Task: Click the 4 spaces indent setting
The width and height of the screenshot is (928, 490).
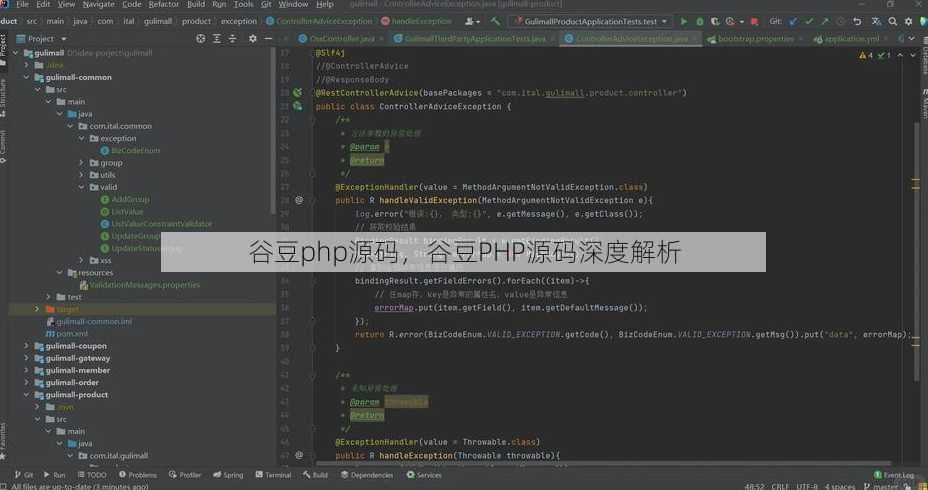Action: (x=840, y=486)
